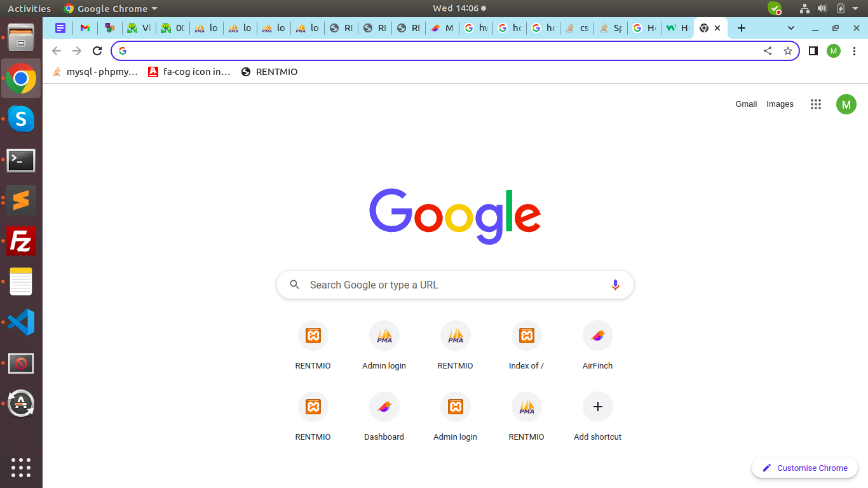The width and height of the screenshot is (868, 488).
Task: Open Visual Studio Code from the dock
Action: 21,323
